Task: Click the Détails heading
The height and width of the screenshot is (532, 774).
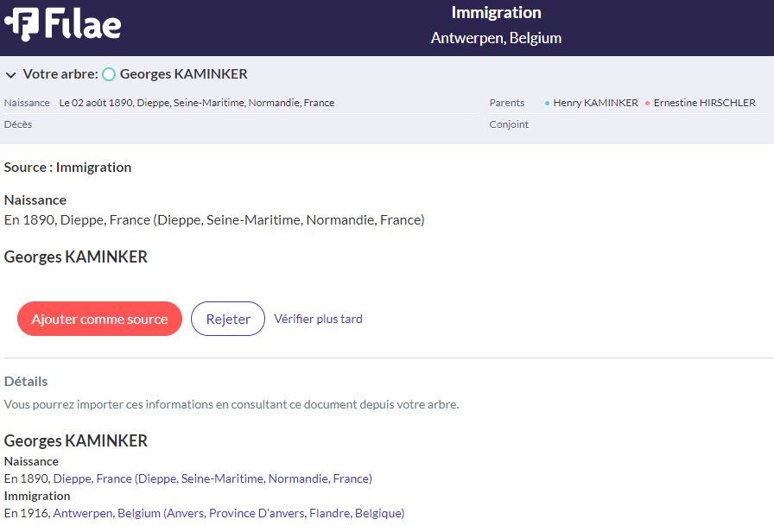Action: coord(26,382)
